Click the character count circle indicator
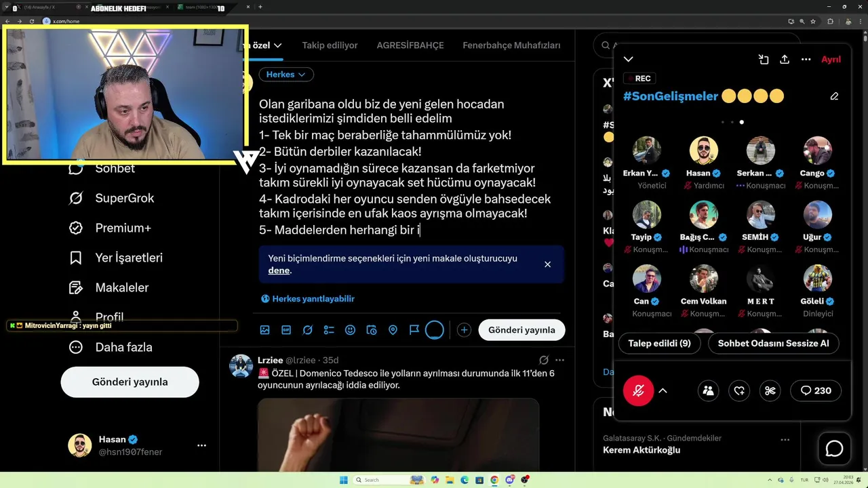 click(435, 330)
